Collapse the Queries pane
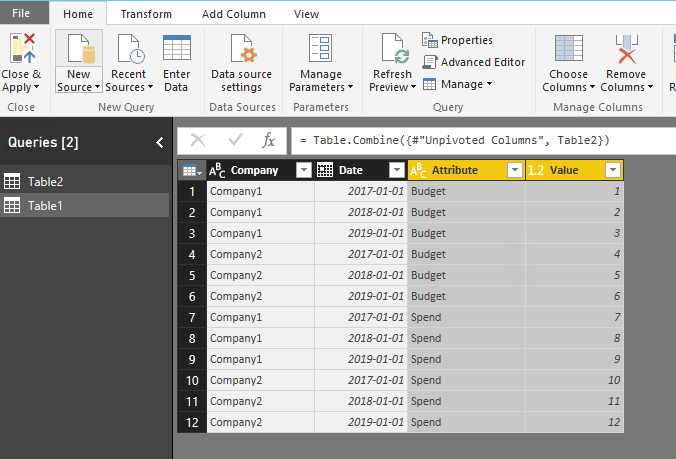 tap(160, 143)
